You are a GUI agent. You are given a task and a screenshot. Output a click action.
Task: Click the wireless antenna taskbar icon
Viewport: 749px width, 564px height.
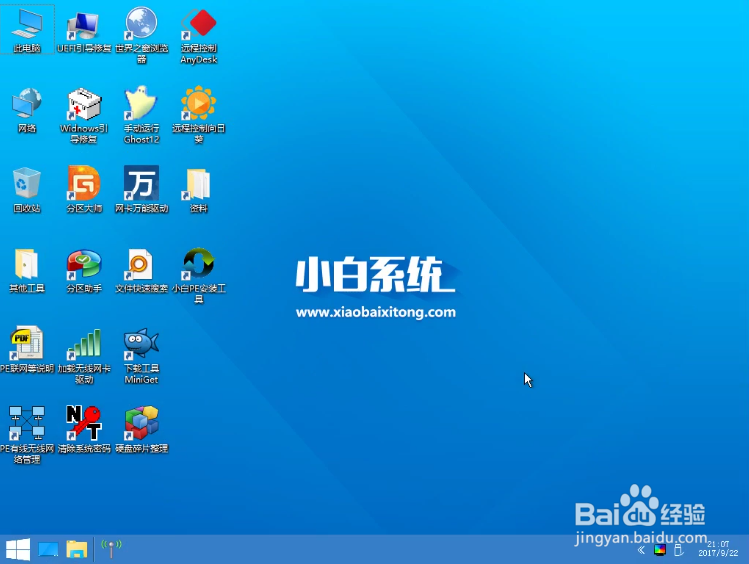click(x=111, y=548)
